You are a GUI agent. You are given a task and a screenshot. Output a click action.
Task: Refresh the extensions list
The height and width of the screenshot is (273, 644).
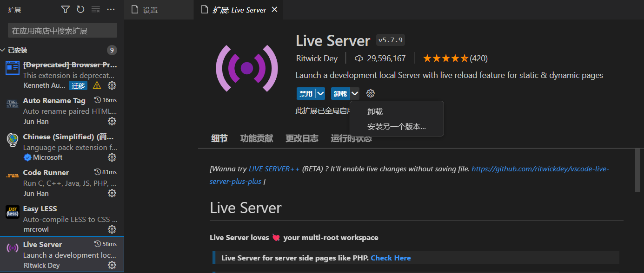tap(80, 9)
